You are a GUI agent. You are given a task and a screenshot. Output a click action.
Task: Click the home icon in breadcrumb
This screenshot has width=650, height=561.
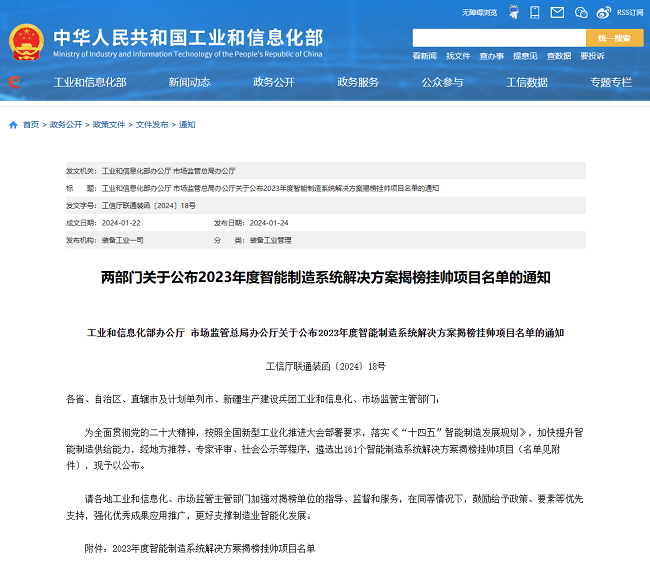[13, 125]
